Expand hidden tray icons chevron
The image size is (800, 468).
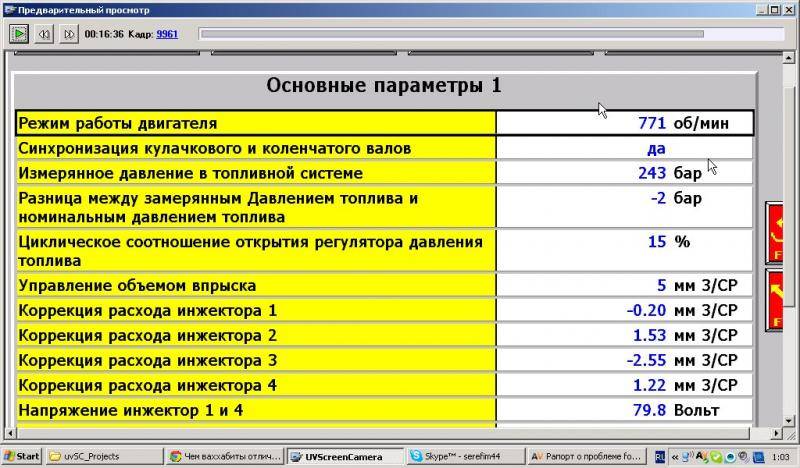pos(675,457)
